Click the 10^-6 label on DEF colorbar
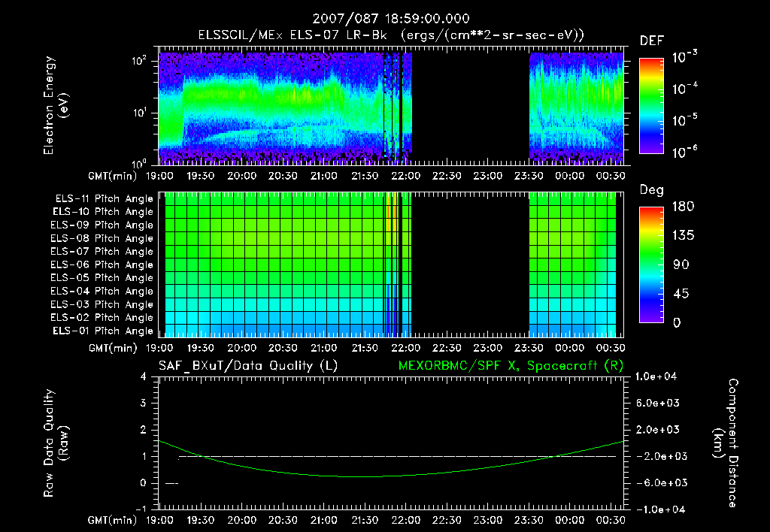The height and width of the screenshot is (532, 770). coord(684,152)
